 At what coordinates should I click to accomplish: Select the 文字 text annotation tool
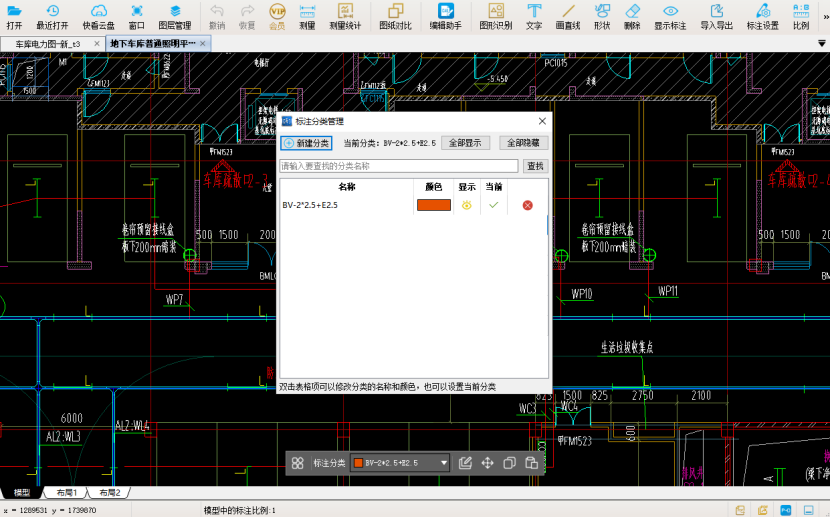(534, 15)
